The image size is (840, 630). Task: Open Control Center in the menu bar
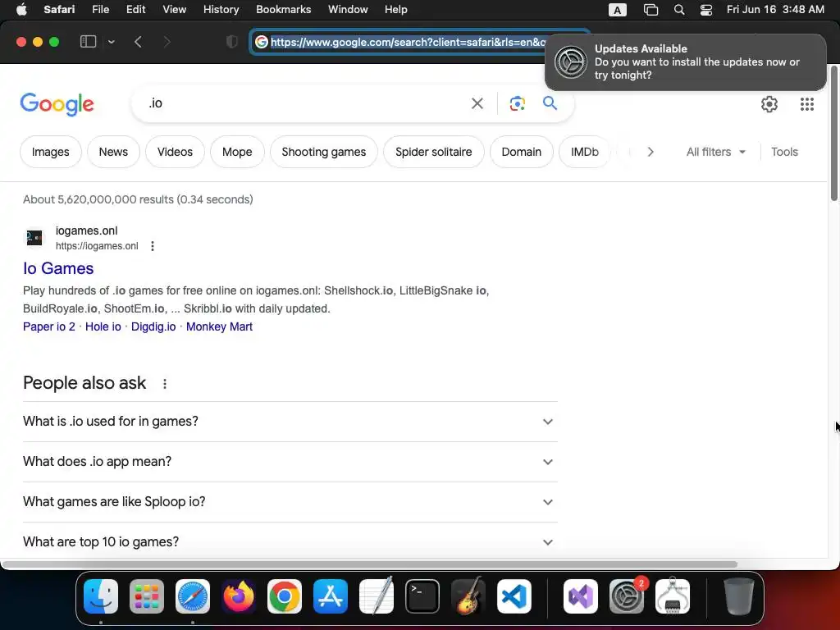click(x=706, y=10)
